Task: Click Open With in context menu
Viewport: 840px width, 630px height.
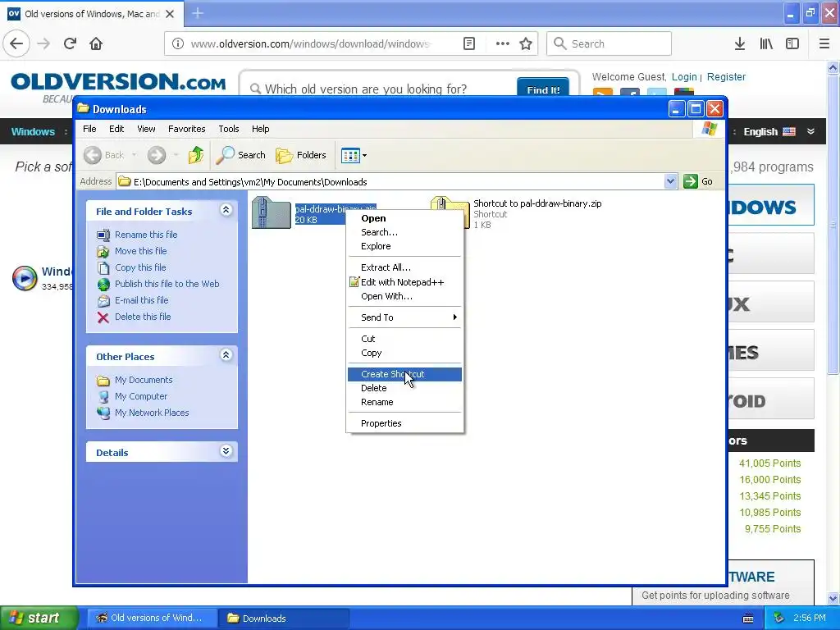Action: tap(404, 296)
